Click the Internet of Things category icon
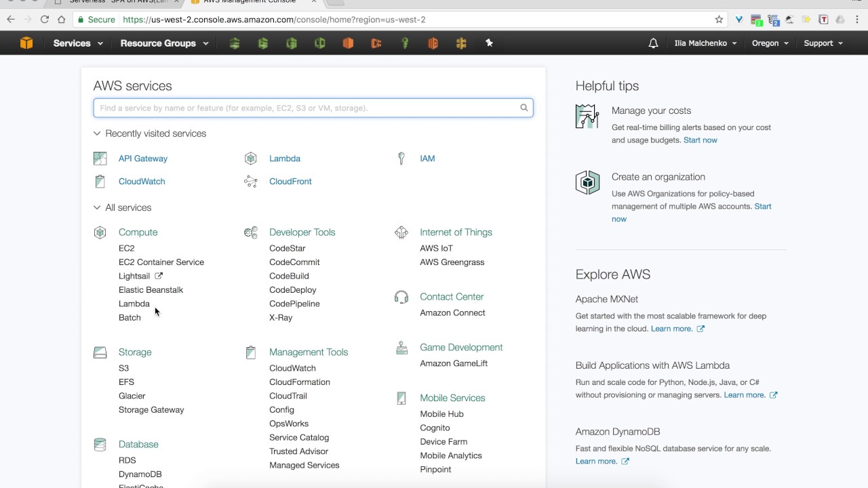Image resolution: width=868 pixels, height=488 pixels. pos(401,232)
